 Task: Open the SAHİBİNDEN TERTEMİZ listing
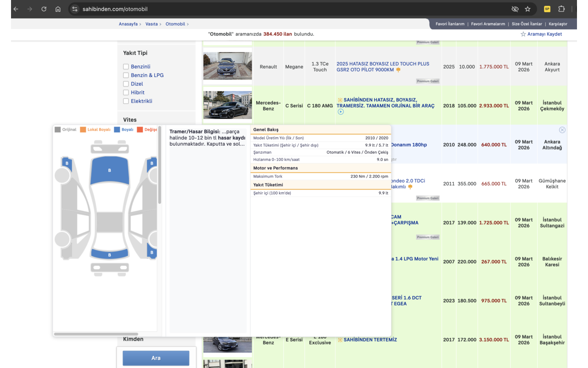click(x=370, y=340)
